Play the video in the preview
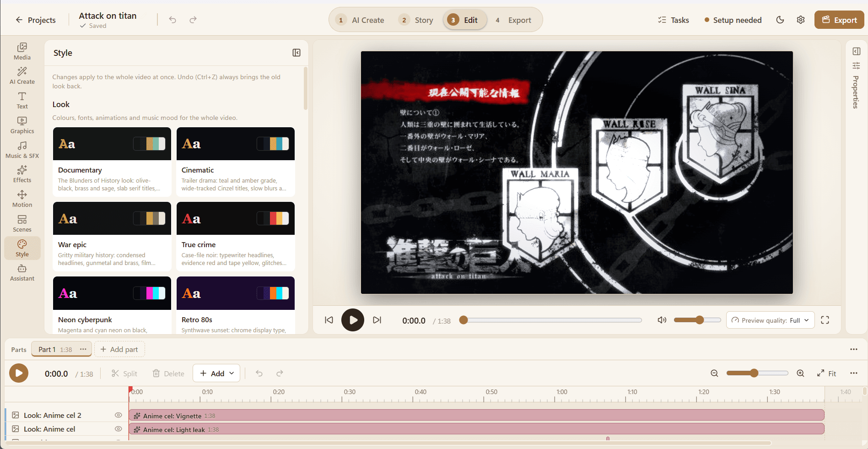This screenshot has width=868, height=449. click(x=353, y=320)
